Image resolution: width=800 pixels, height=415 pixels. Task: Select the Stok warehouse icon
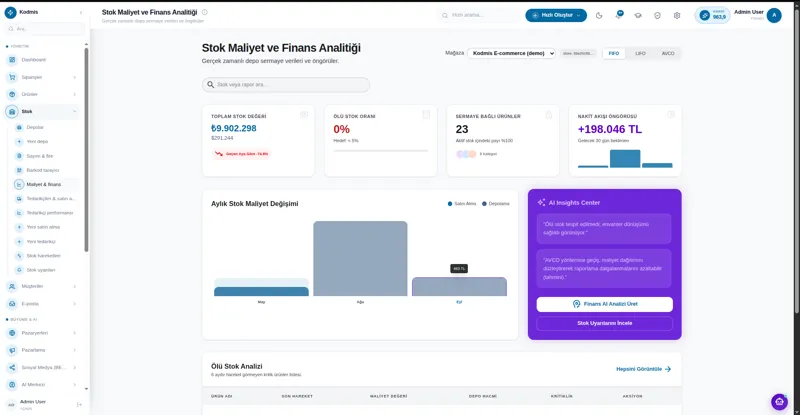pyautogui.click(x=12, y=111)
